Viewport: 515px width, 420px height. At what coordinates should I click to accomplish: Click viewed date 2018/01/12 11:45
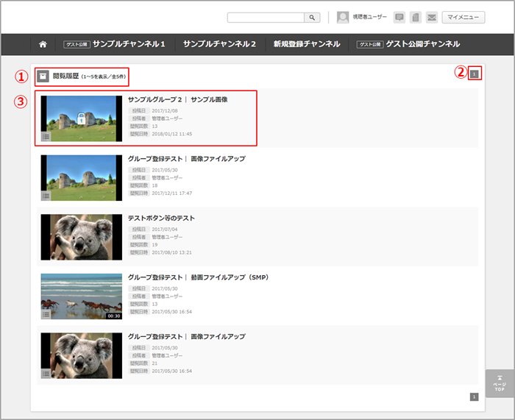point(171,134)
